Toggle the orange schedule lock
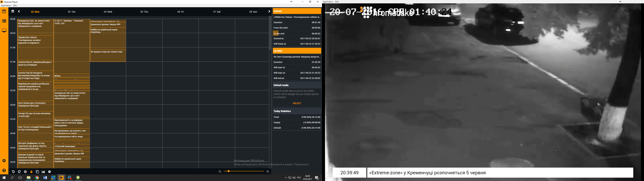Image resolution: width=644 pixels, height=181 pixels. point(31,172)
